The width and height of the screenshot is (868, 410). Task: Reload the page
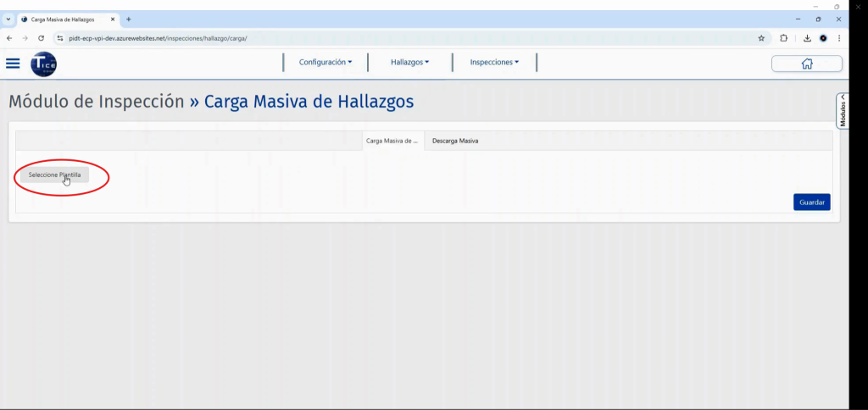41,38
